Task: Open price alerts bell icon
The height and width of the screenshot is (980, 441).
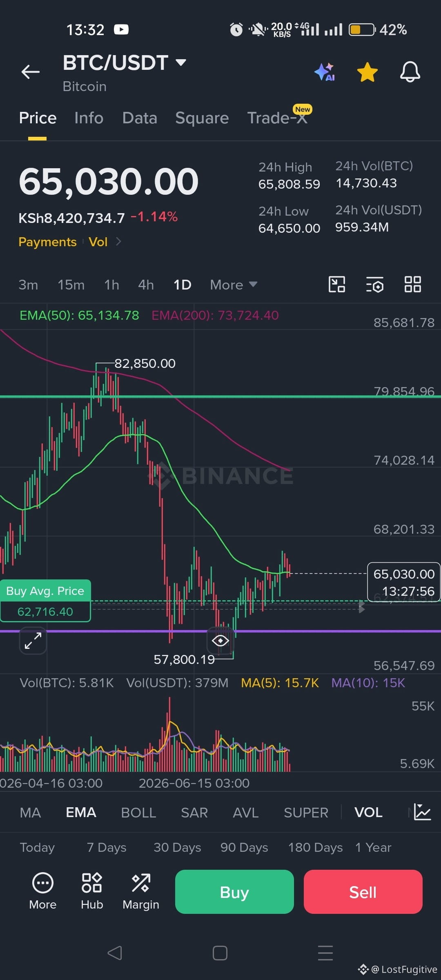Action: [x=410, y=72]
